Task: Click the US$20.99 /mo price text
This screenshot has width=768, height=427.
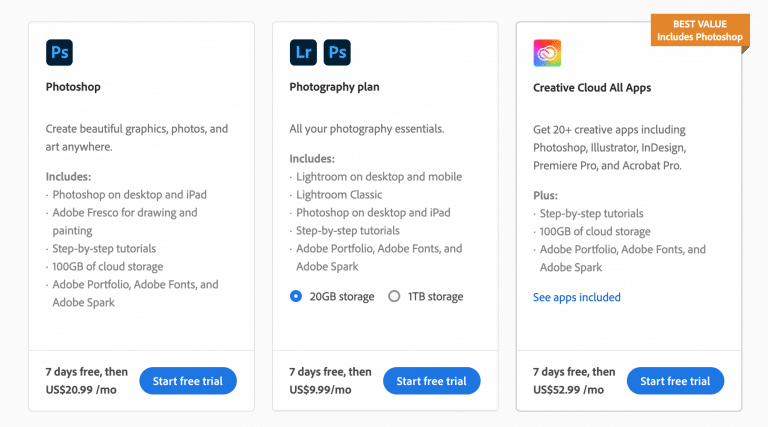Action: tap(81, 390)
